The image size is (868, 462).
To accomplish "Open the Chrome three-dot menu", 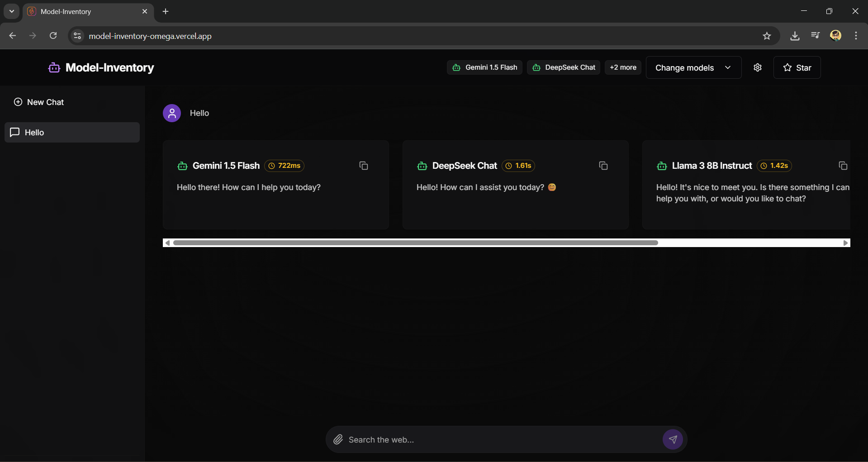I will coord(856,35).
